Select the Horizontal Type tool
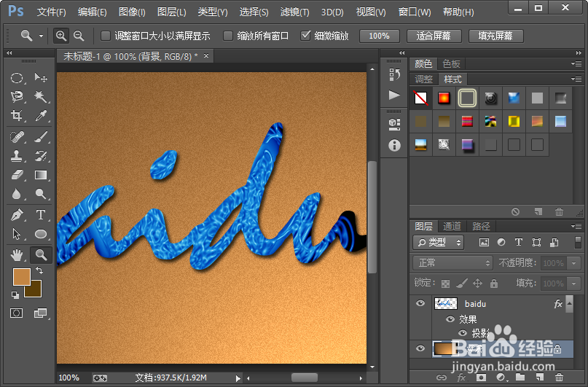This screenshot has width=588, height=387. click(41, 215)
